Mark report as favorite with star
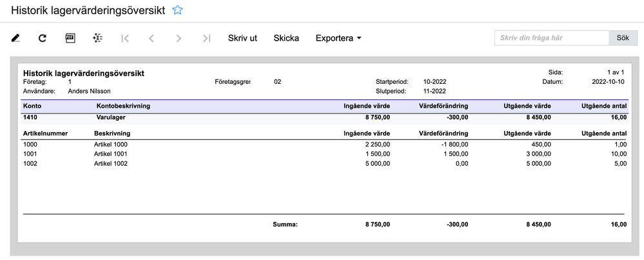Image resolution: width=644 pixels, height=260 pixels. click(x=177, y=10)
